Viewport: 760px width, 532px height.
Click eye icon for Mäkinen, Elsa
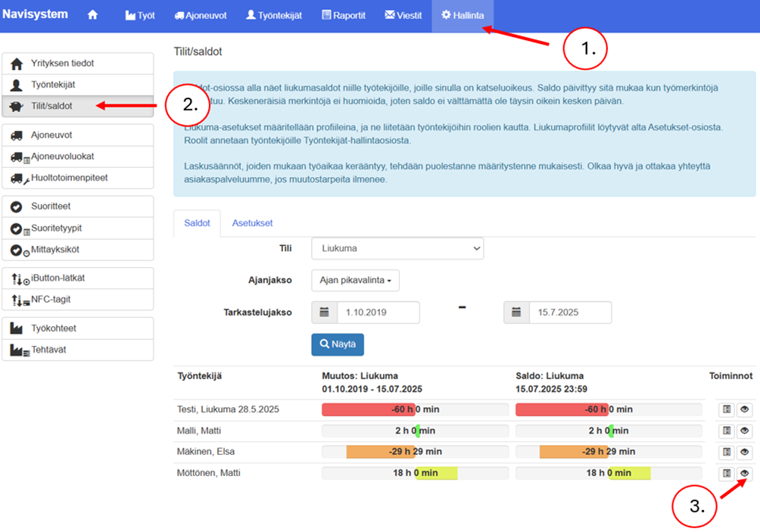[744, 452]
